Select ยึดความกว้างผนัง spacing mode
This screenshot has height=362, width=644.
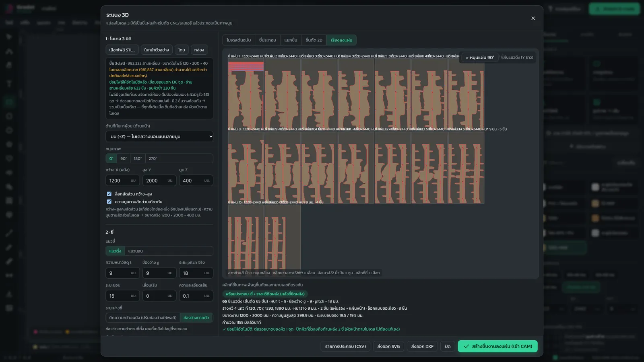pyautogui.click(x=143, y=318)
